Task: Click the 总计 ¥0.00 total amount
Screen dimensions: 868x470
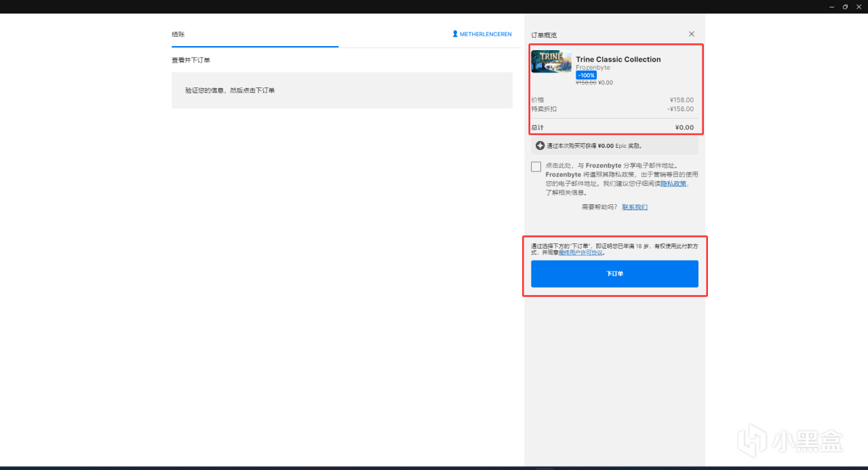Action: pos(684,128)
